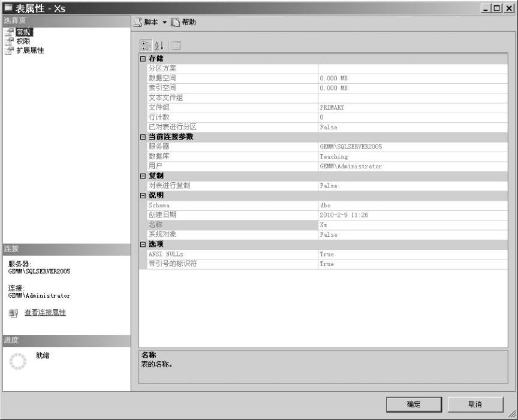Viewport: 518px width, 420px height.
Task: Select the highlighted 名称 property row
Action: tap(327, 225)
